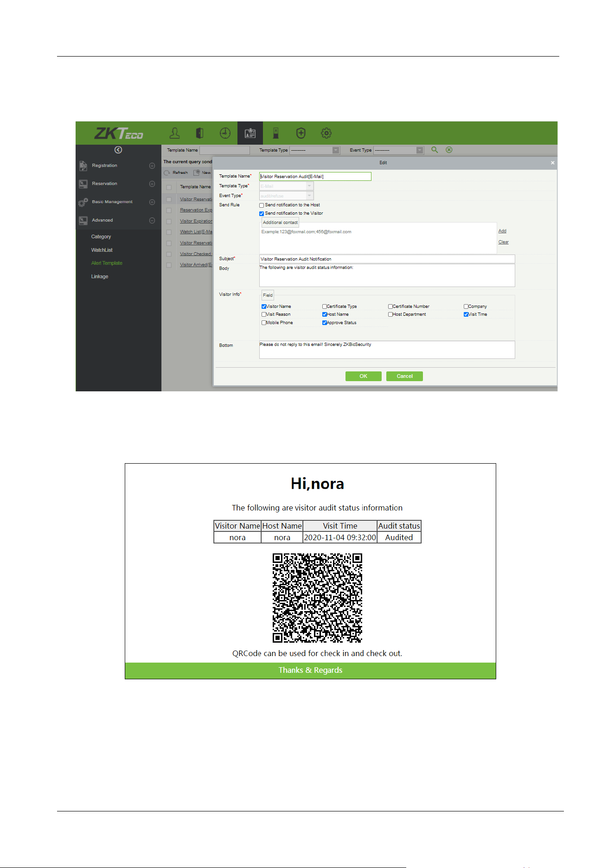Screen dimensions: 614x868
Task: Enable Send notification to the Host
Action: pos(262,205)
